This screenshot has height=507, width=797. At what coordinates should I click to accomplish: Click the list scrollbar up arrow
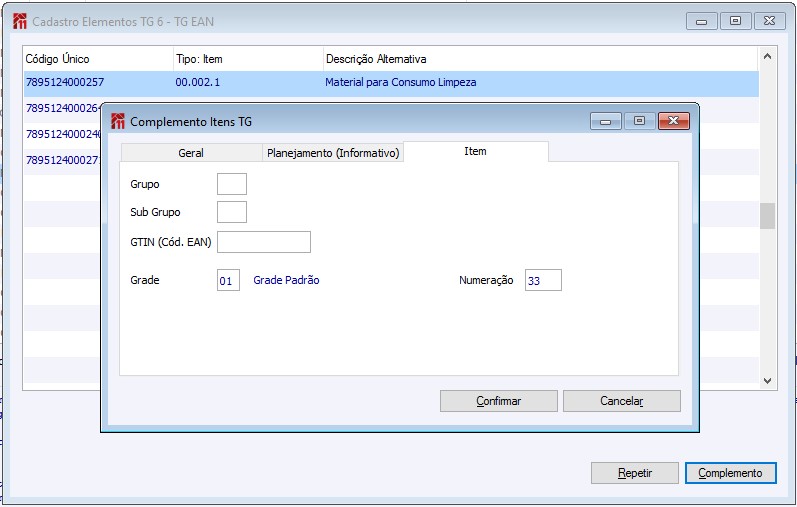[768, 56]
